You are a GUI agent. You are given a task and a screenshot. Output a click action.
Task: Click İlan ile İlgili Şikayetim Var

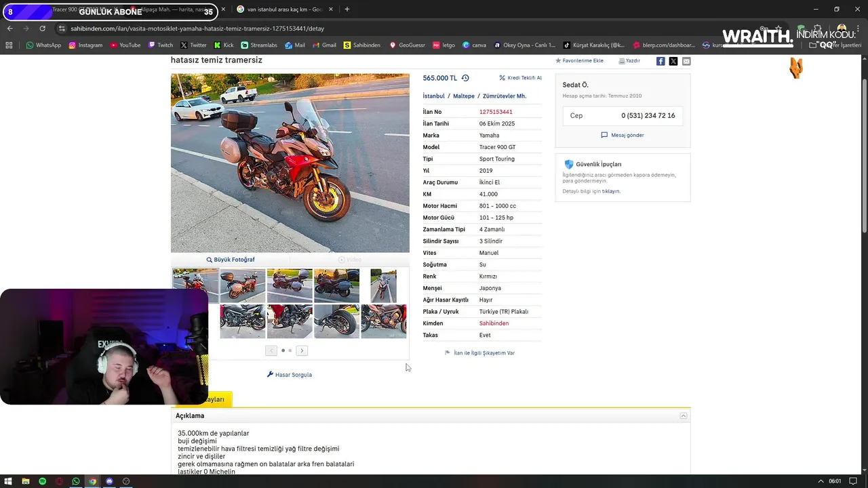point(479,353)
